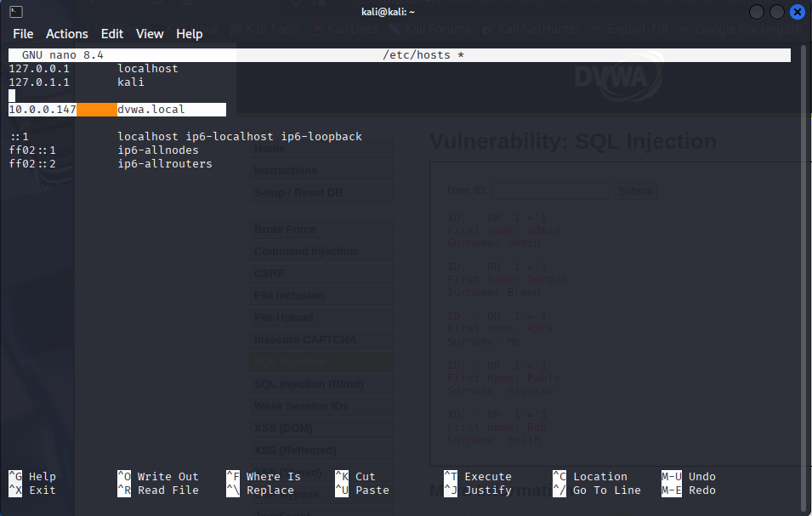Click the ^F Where Is shortcut
Screen dimensions: 812x516
click(263, 477)
